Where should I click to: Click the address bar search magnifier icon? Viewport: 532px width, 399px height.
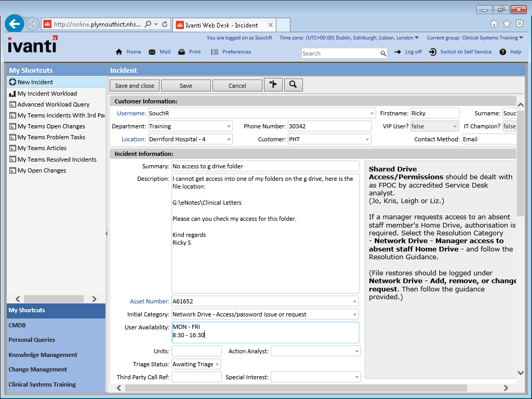click(x=148, y=24)
